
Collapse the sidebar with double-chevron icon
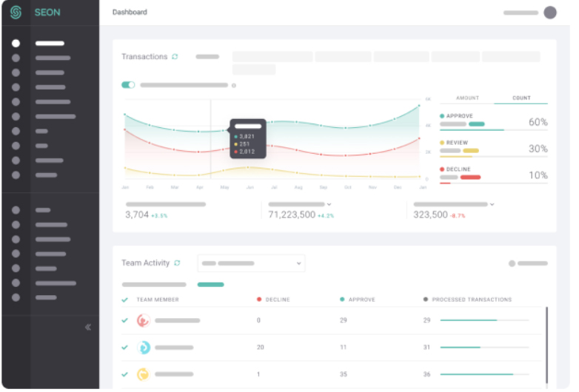(x=88, y=326)
